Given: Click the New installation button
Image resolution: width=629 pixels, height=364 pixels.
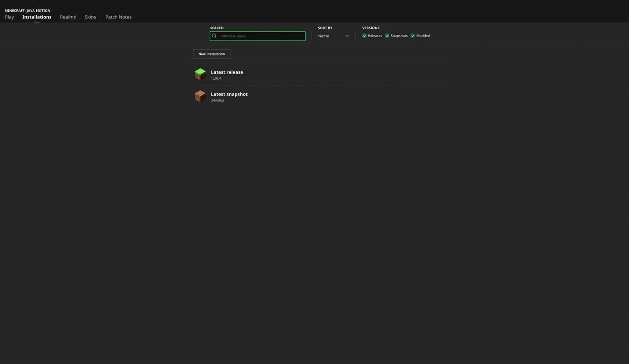Looking at the screenshot, I should [211, 54].
